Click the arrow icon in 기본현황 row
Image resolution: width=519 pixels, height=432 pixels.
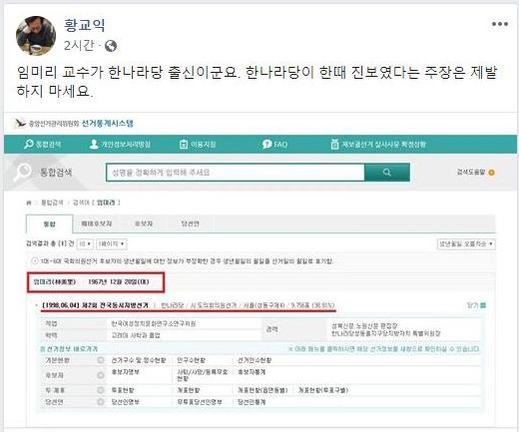coord(100,360)
